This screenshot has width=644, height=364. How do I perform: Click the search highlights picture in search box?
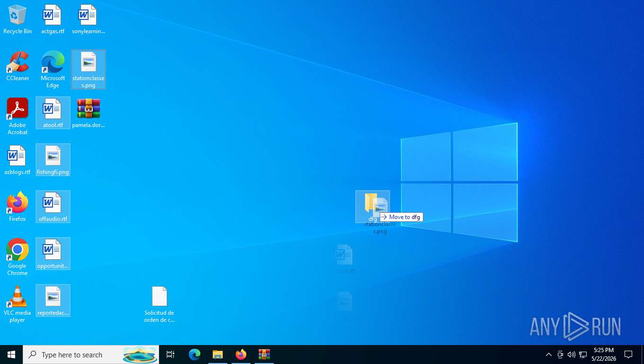(x=140, y=355)
